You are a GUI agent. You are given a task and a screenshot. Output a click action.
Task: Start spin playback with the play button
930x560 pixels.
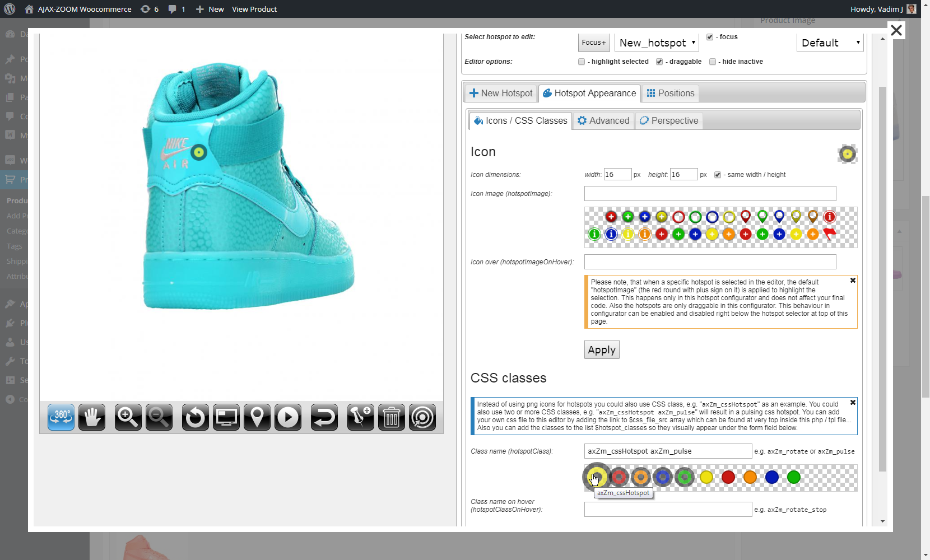click(288, 417)
